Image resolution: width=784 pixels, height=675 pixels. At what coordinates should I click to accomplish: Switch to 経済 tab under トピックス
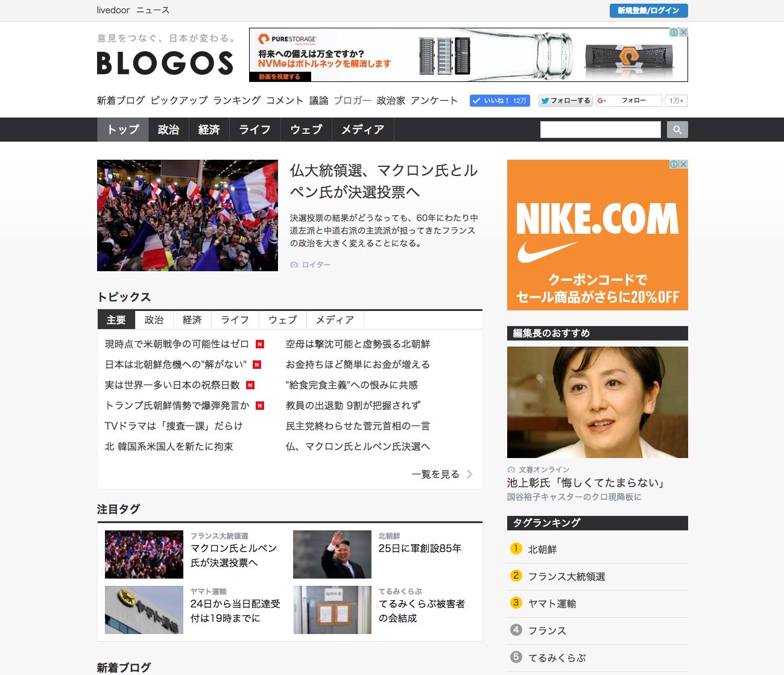192,320
